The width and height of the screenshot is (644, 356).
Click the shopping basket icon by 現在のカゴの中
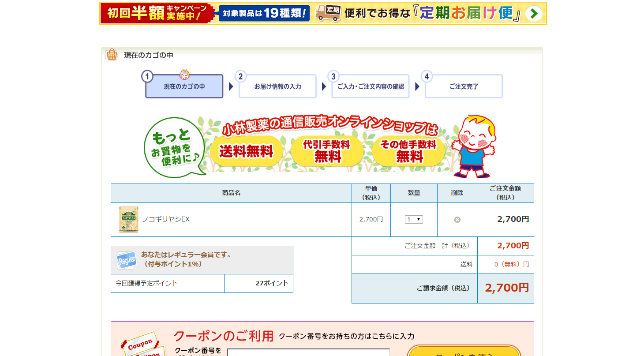pos(112,55)
